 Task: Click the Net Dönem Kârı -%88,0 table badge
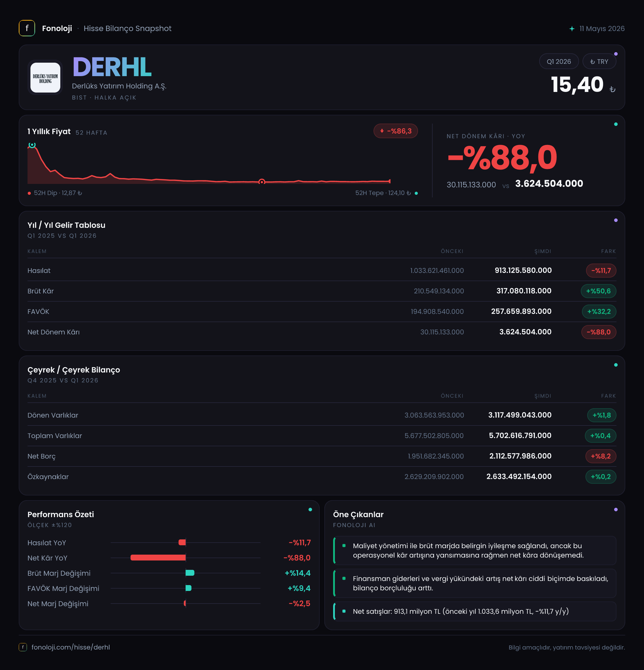pos(599,332)
